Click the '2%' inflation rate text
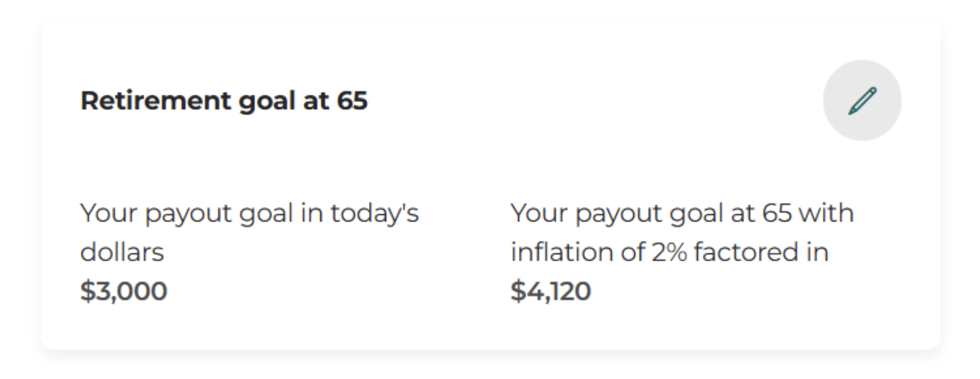 click(669, 252)
